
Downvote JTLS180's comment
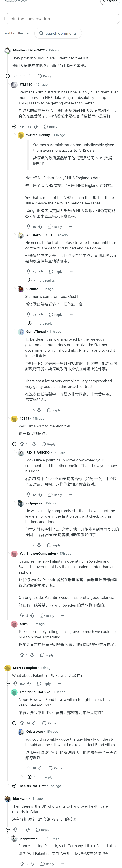point(36,127)
